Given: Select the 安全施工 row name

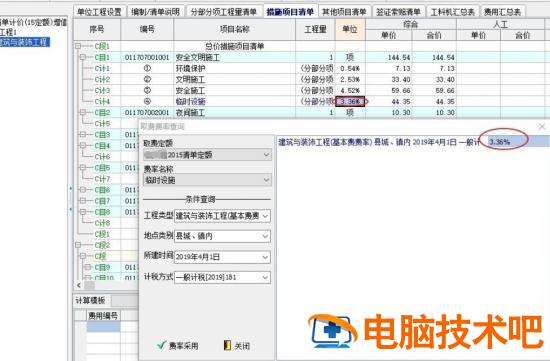Looking at the screenshot, I should point(190,91).
